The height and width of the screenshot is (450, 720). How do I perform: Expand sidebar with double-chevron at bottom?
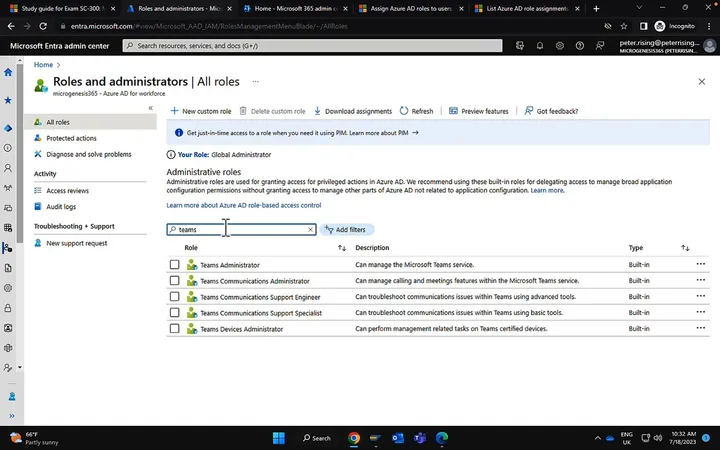pyautogui.click(x=11, y=416)
